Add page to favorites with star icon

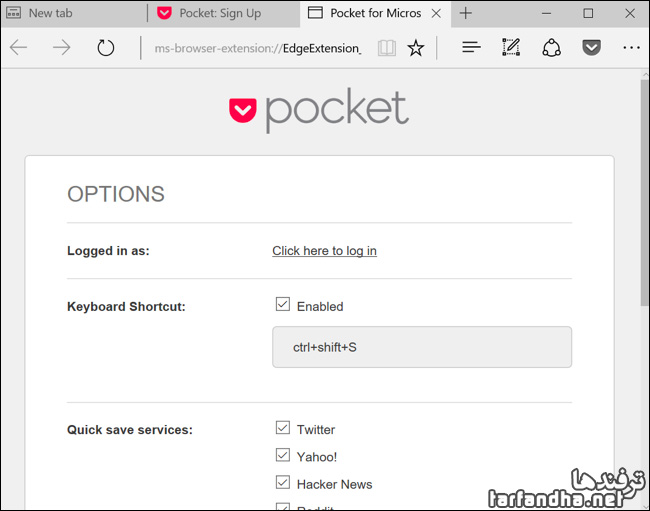(416, 48)
